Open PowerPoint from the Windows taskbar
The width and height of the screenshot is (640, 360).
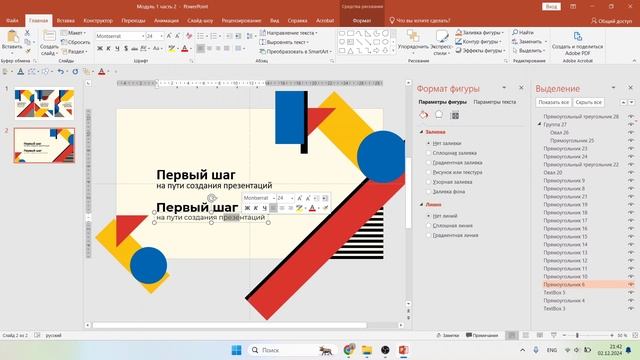tap(403, 350)
